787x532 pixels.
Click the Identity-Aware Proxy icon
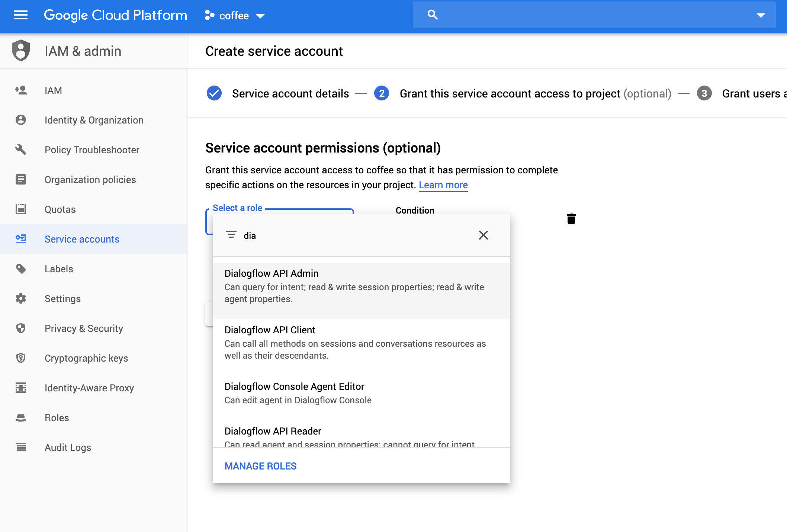point(21,388)
